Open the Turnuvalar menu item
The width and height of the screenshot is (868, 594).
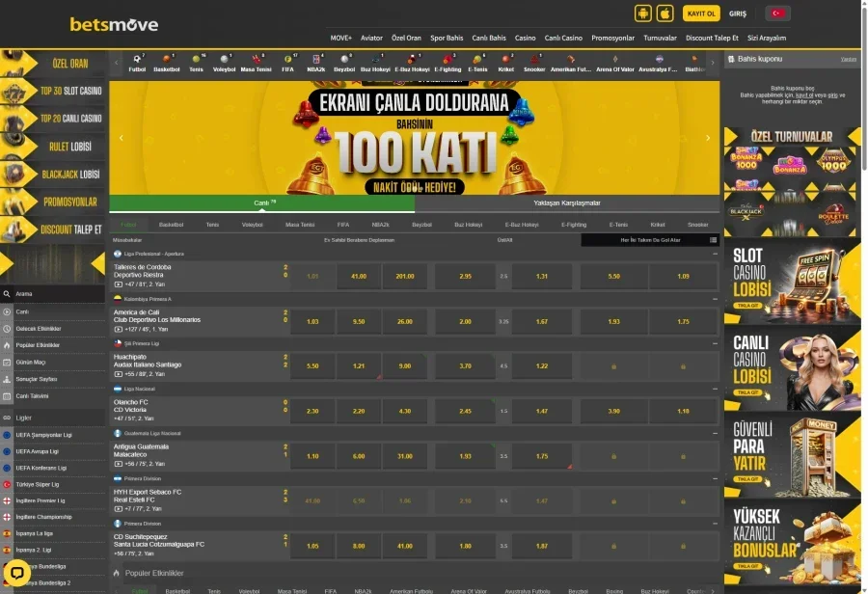coord(660,39)
